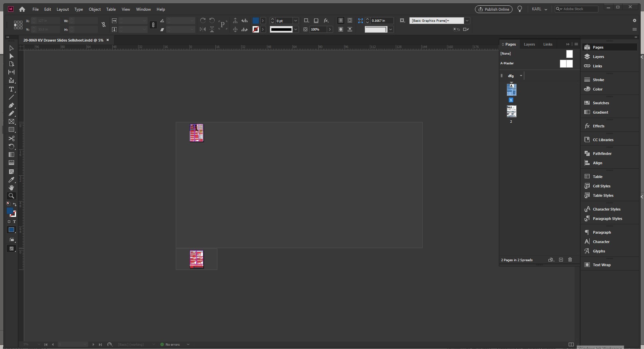644x349 pixels.
Task: Open the Table menu
Action: point(111,9)
